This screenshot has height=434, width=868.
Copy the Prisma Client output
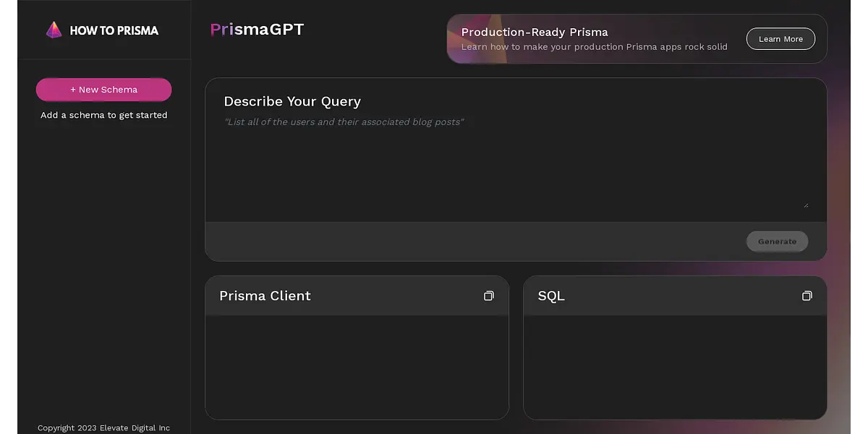(x=489, y=296)
